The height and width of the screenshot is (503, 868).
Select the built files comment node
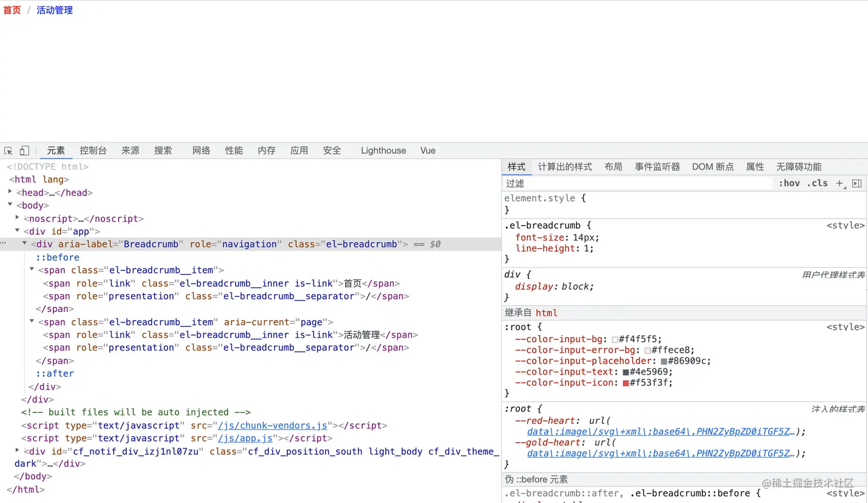[136, 412]
